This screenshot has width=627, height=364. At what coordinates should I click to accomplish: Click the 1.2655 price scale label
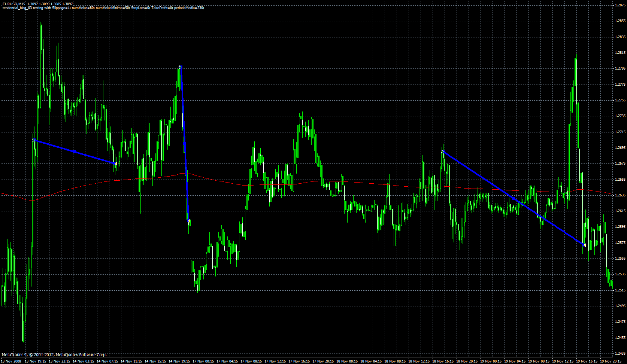click(x=621, y=179)
